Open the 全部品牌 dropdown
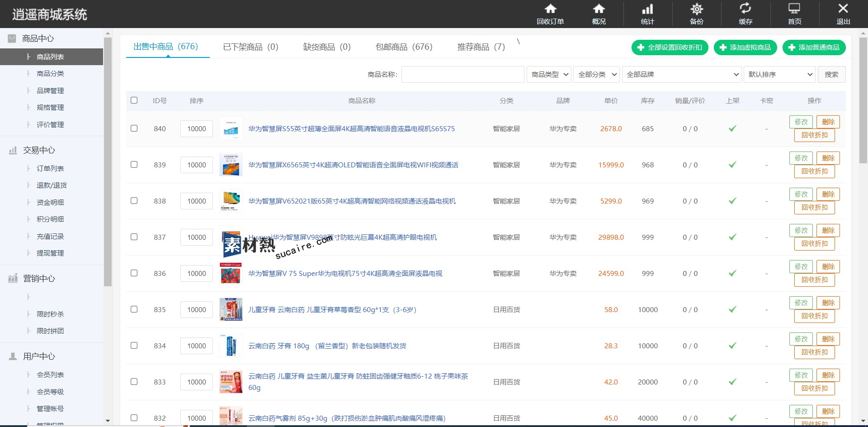The image size is (868, 427). (x=682, y=75)
